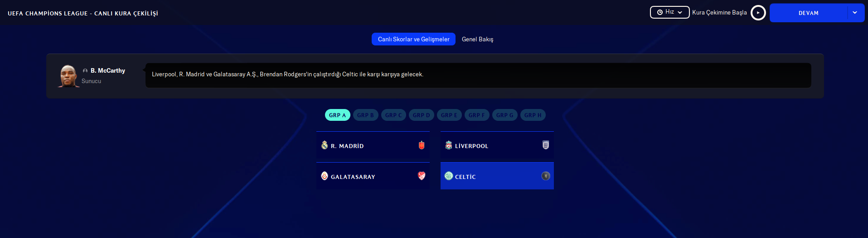
Task: Click the Real Madrid club crest
Action: click(325, 145)
